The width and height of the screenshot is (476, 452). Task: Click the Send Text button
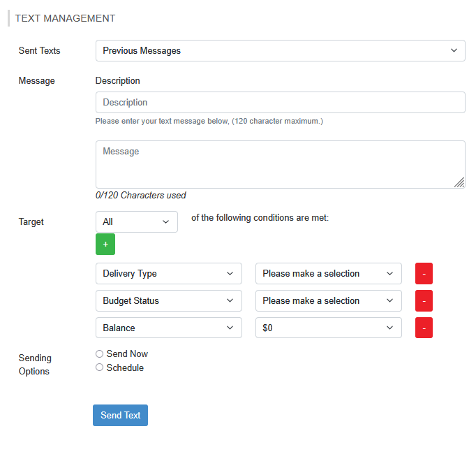[120, 415]
